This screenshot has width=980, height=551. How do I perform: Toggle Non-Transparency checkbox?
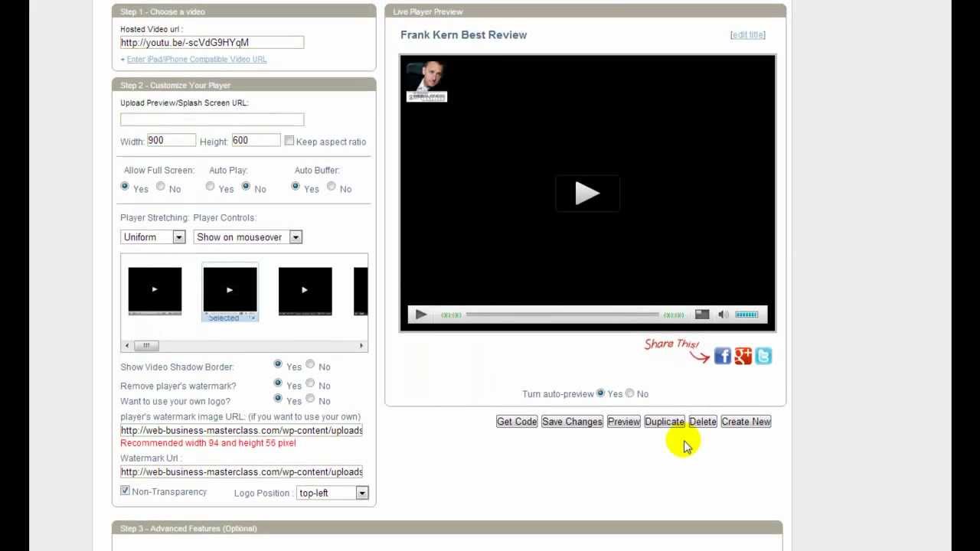point(125,491)
